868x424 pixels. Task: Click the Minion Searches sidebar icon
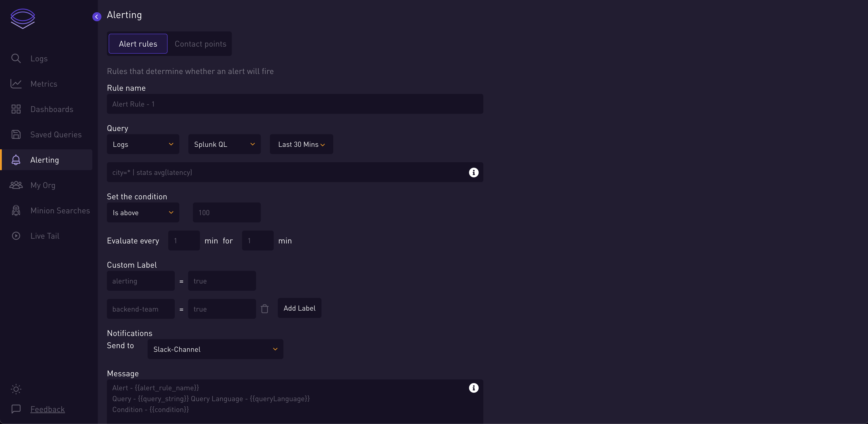[x=15, y=210]
